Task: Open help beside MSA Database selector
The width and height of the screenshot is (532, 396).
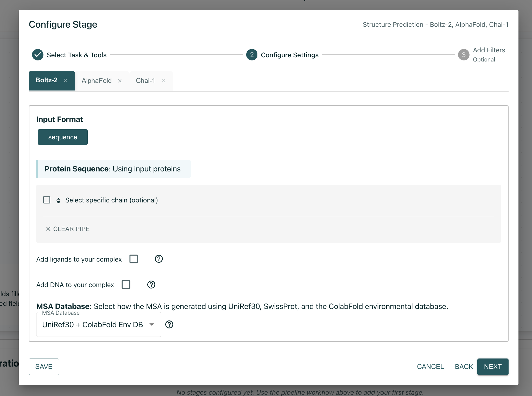Action: click(169, 324)
